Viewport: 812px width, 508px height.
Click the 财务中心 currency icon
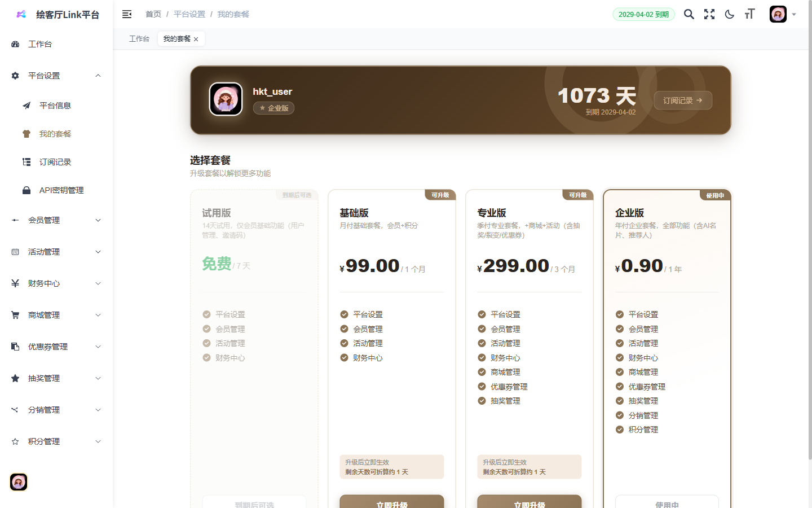coord(15,283)
